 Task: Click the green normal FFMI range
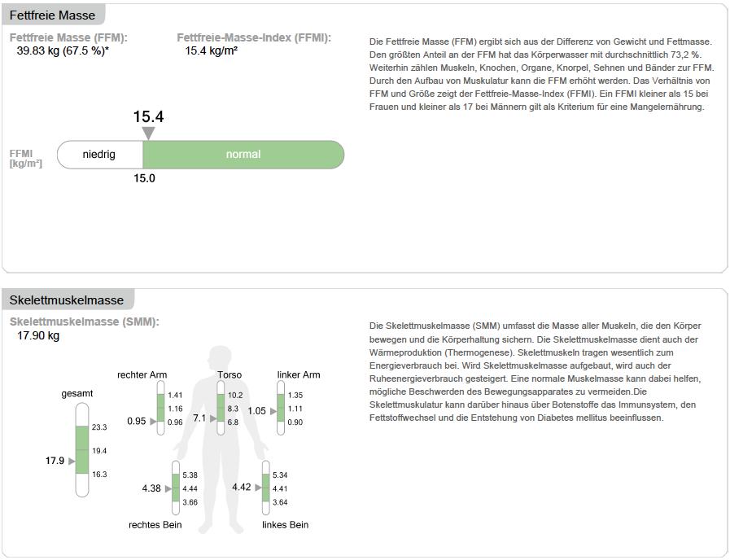coord(243,155)
